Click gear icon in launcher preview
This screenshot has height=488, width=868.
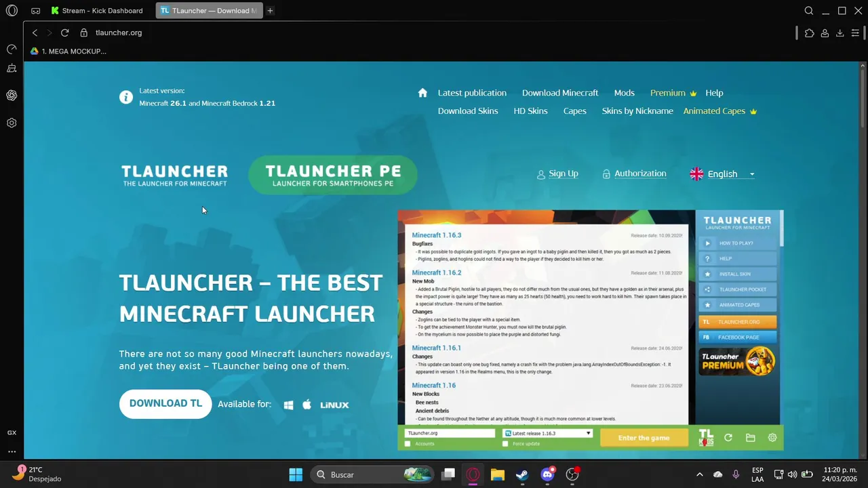(x=772, y=438)
